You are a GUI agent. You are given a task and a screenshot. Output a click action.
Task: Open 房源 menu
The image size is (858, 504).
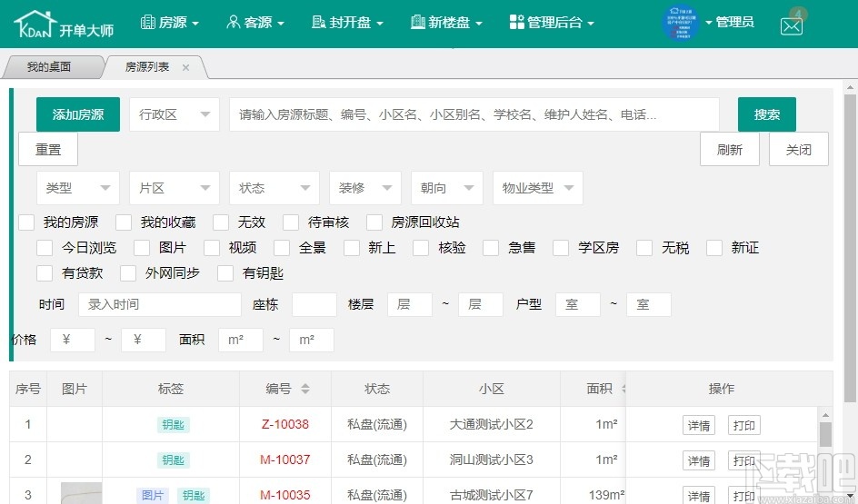pyautogui.click(x=170, y=23)
